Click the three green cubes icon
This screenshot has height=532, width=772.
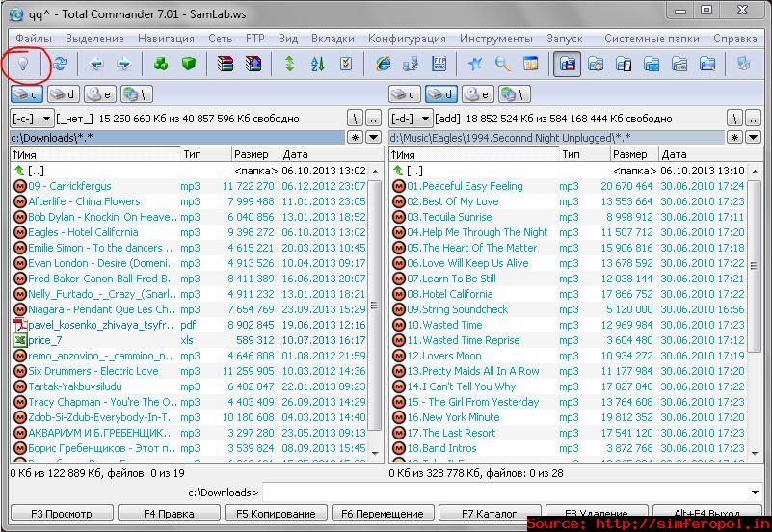click(x=161, y=64)
